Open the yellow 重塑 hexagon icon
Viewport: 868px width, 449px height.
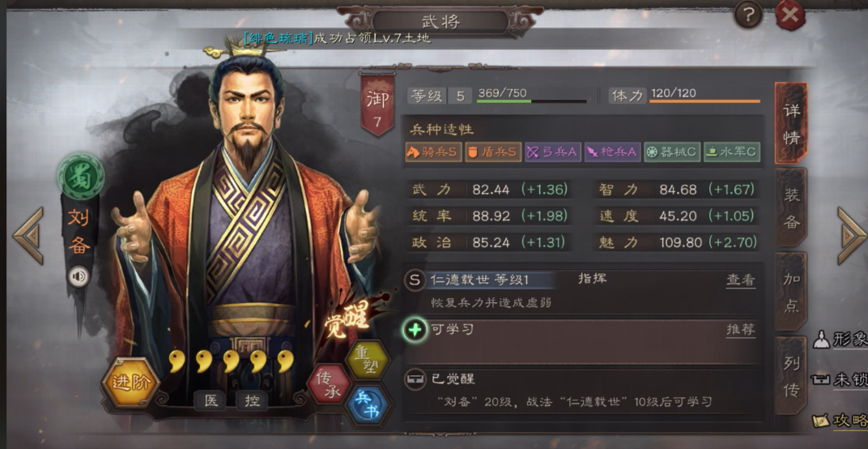click(368, 359)
